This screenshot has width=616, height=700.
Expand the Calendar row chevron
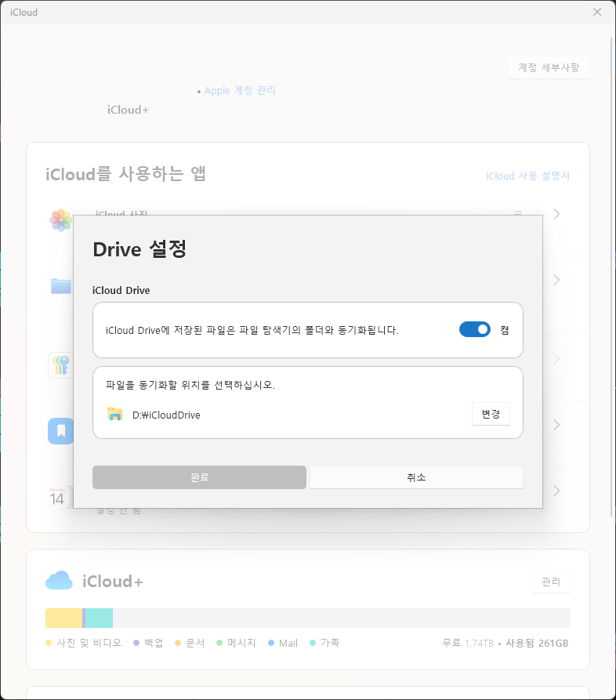(x=556, y=491)
